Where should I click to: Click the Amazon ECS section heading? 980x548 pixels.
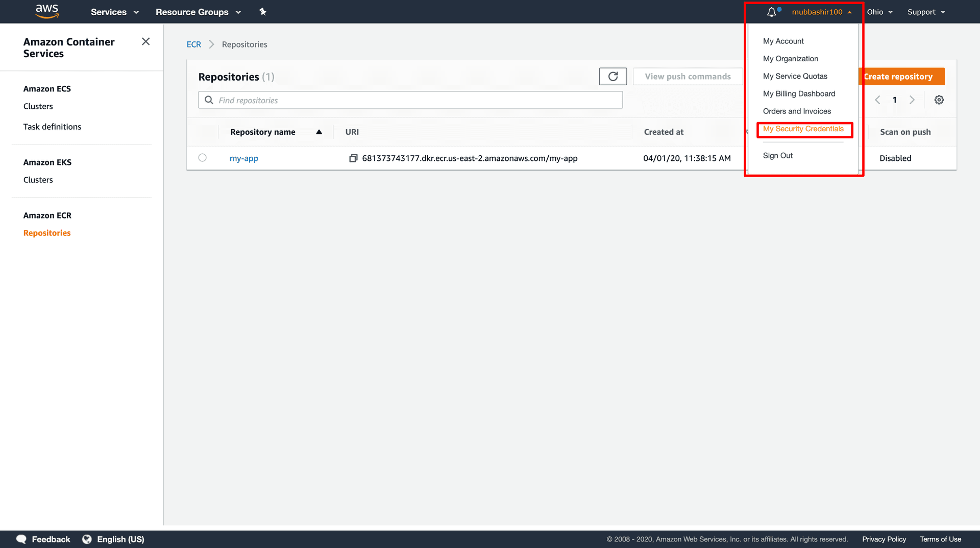point(47,89)
